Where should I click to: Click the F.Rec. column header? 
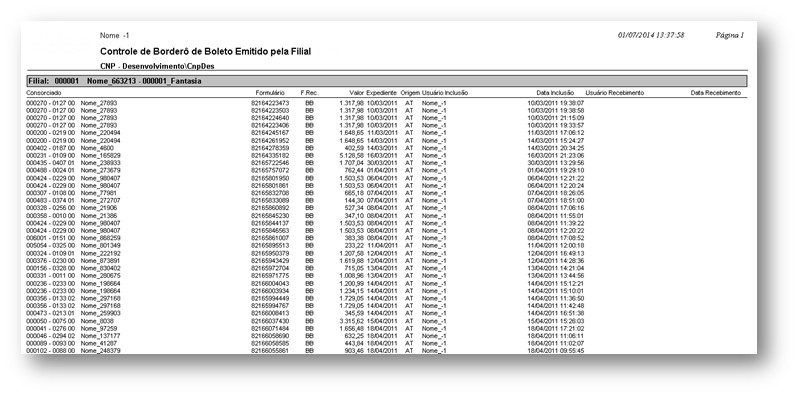point(309,93)
